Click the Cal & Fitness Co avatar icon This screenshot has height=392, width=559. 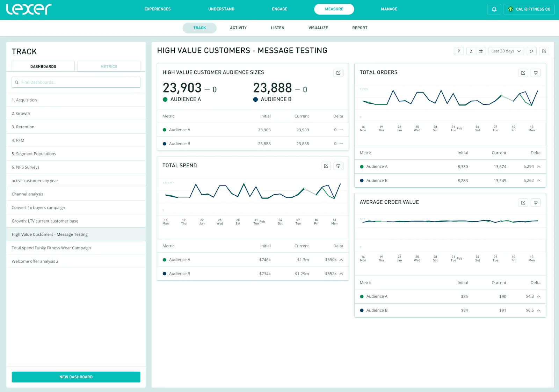coord(510,9)
